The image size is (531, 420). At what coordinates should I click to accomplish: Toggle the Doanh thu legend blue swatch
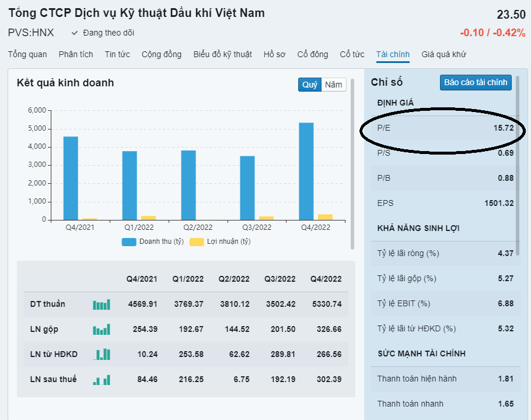(x=129, y=242)
